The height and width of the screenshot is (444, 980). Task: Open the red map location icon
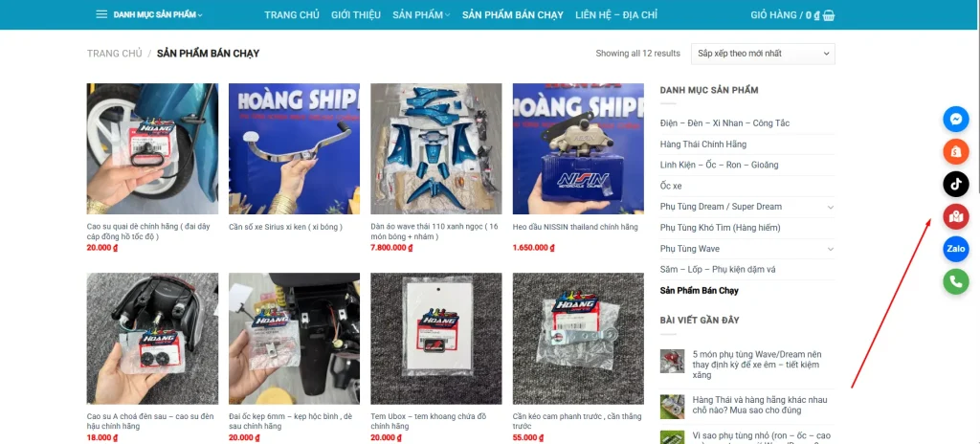click(x=956, y=216)
